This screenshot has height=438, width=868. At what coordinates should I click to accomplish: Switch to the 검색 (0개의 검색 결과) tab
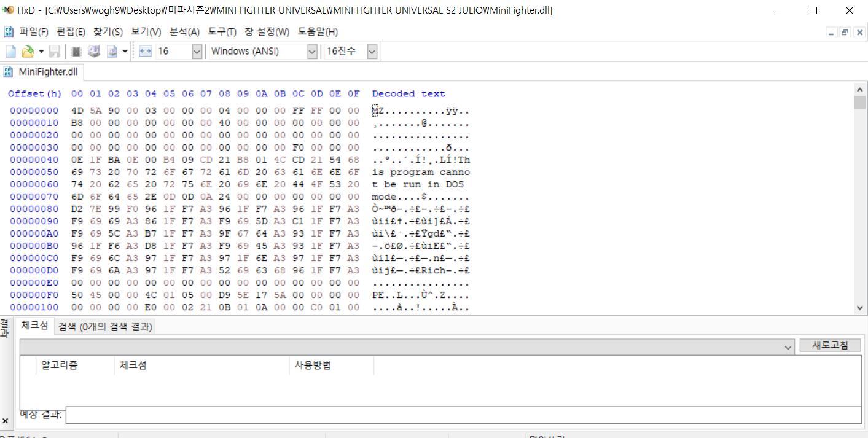click(x=105, y=327)
